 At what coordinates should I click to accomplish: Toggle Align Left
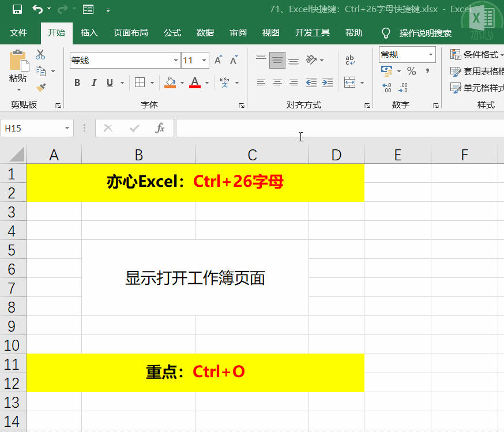(x=261, y=82)
